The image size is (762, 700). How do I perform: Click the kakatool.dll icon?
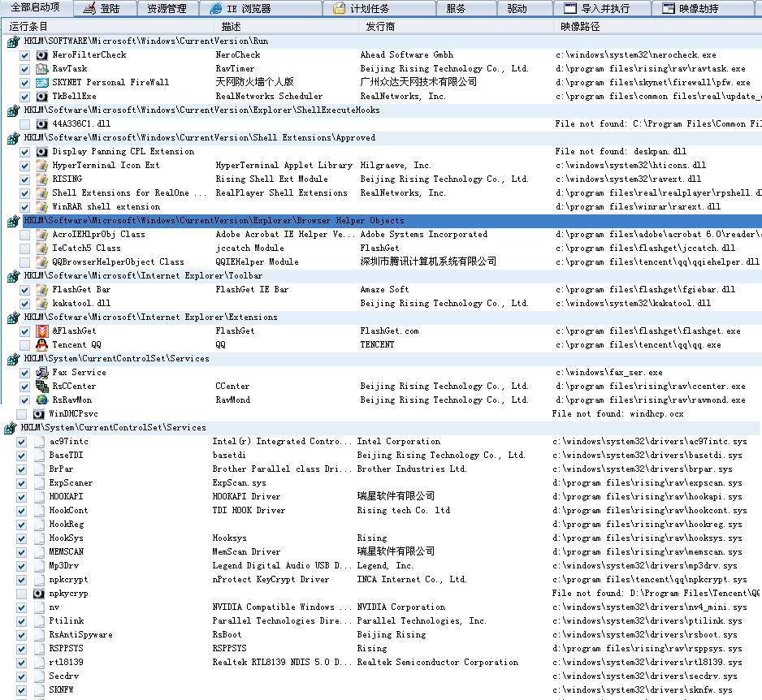[42, 304]
